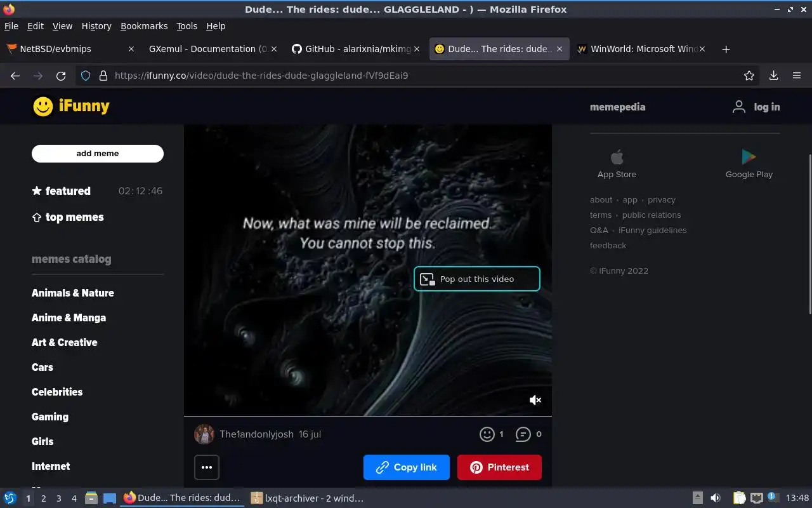Click the browser back arrow

click(15, 76)
